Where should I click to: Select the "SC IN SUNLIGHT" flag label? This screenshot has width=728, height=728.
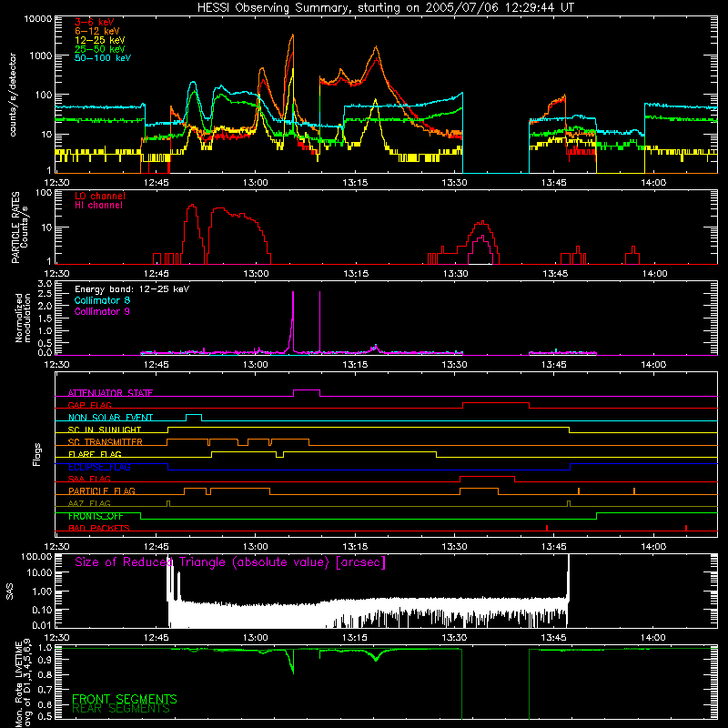[105, 430]
